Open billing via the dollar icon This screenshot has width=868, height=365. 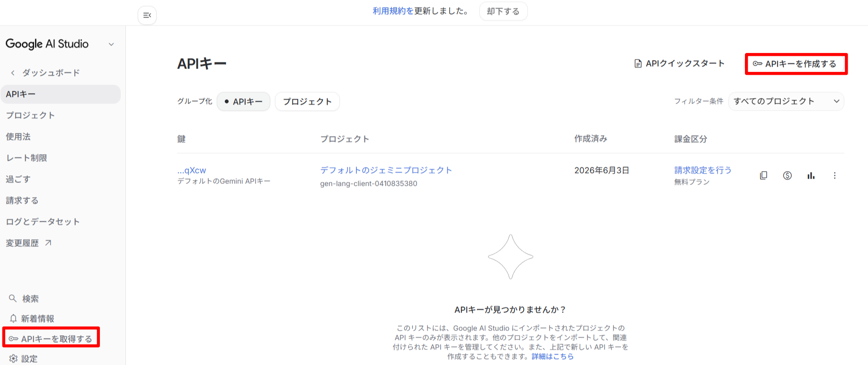tap(787, 175)
